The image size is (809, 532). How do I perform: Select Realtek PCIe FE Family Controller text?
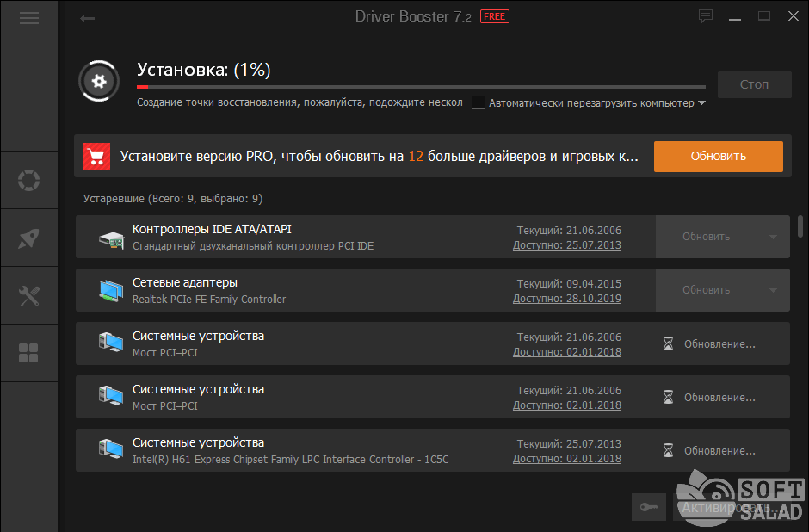point(209,300)
